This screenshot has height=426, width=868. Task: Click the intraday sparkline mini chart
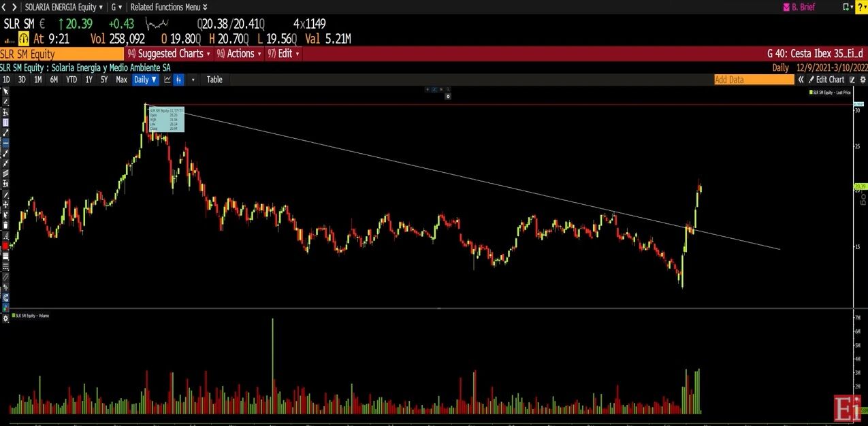coord(157,24)
